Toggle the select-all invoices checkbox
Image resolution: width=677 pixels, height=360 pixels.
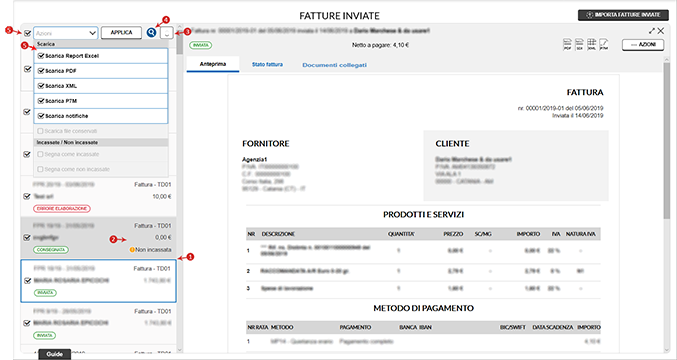28,33
